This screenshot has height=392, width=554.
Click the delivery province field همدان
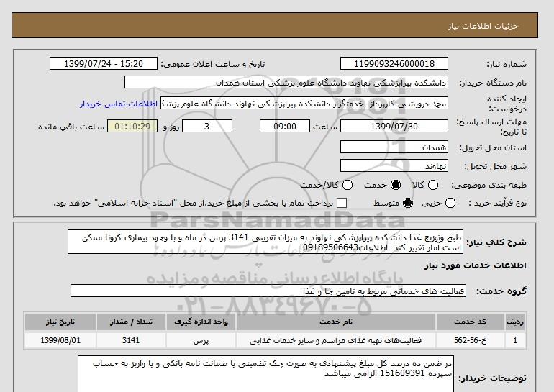coord(394,147)
